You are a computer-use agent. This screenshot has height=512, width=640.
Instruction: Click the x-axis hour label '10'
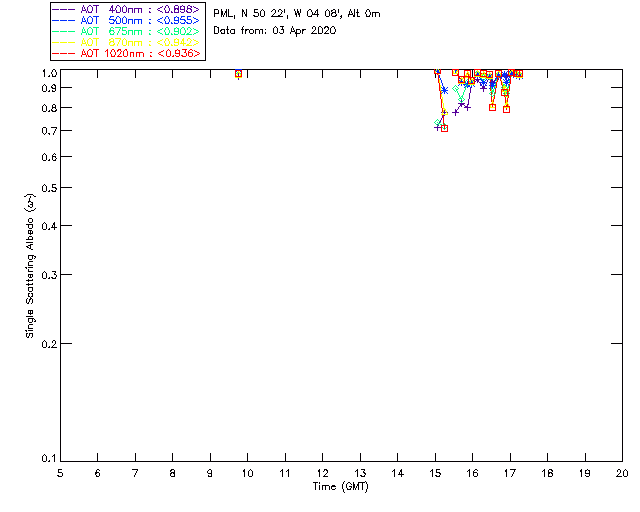[248, 473]
